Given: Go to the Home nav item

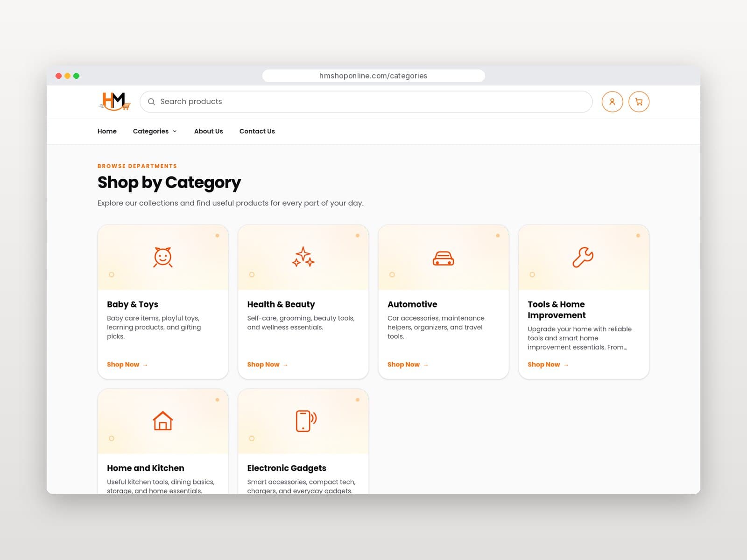Looking at the screenshot, I should [x=107, y=131].
